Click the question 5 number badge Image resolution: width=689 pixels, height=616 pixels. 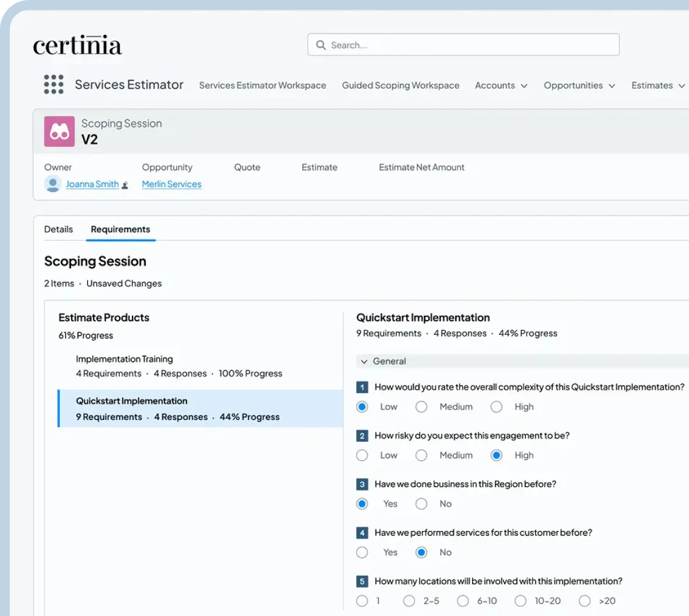[x=362, y=581]
